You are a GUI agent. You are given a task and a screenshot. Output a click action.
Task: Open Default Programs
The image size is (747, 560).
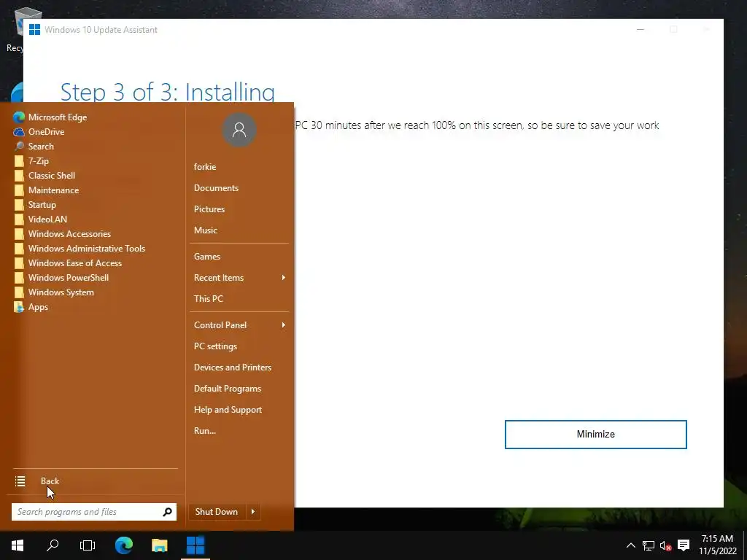pos(228,389)
